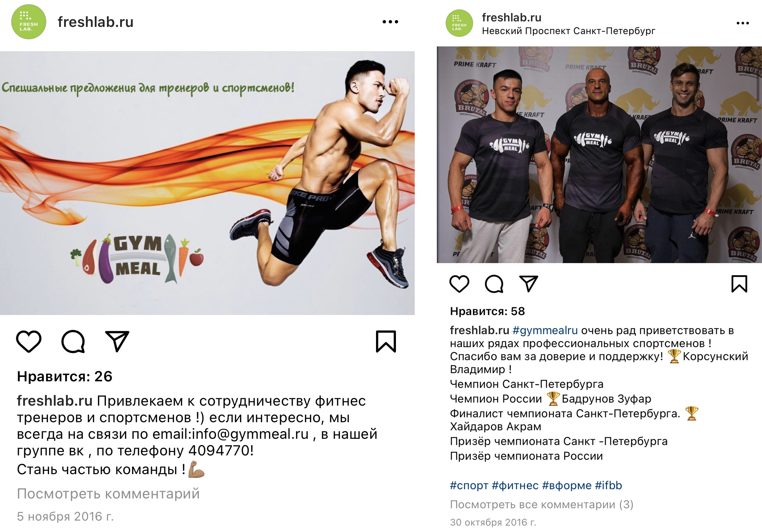The height and width of the screenshot is (532, 762).
Task: Click Посмотреть все комментарии (3)
Action: click(542, 504)
